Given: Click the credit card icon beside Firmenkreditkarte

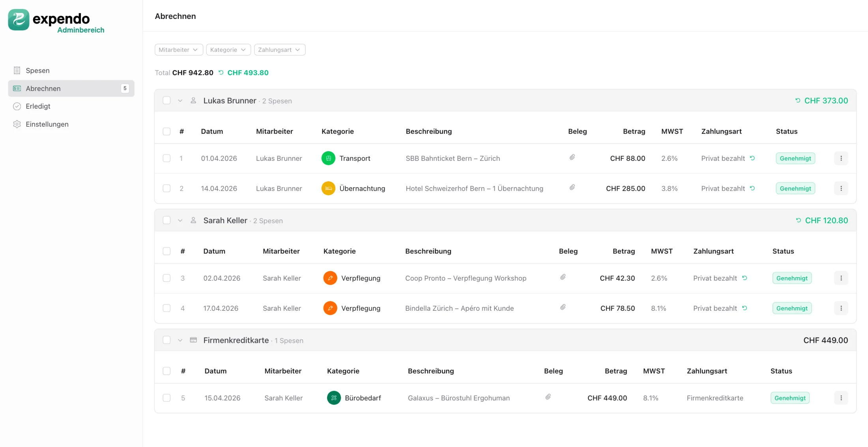Looking at the screenshot, I should pyautogui.click(x=193, y=340).
